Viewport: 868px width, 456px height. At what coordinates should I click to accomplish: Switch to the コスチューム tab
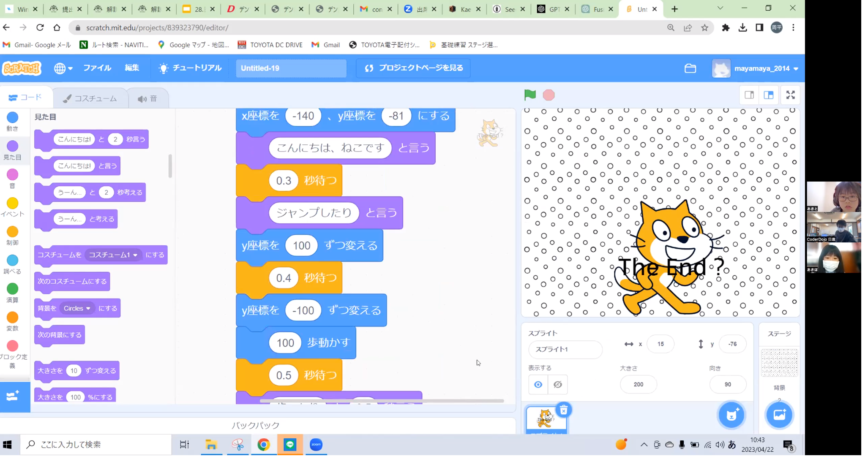(x=90, y=98)
